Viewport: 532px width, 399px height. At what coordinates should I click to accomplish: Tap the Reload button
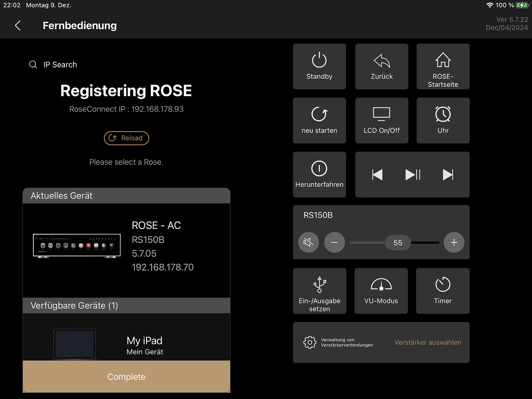click(x=127, y=138)
